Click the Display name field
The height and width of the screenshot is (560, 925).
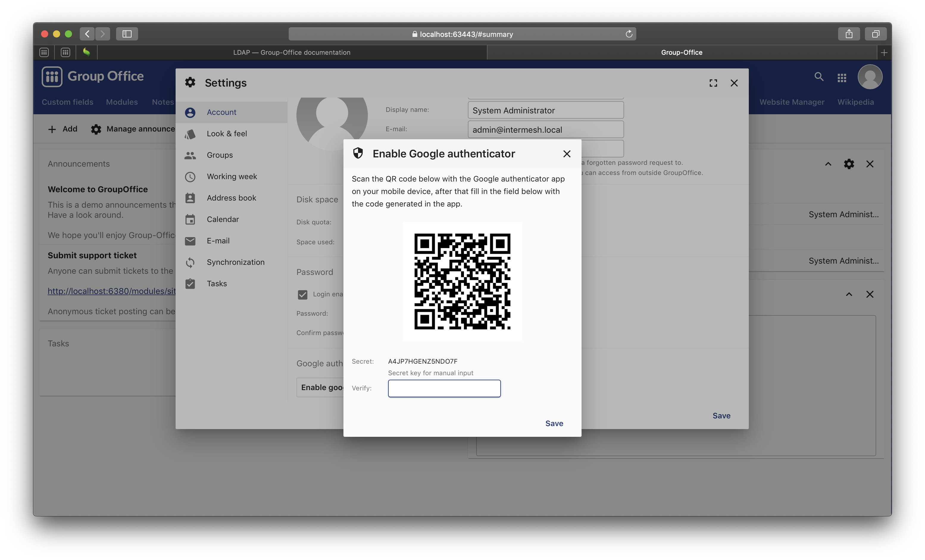tap(546, 110)
